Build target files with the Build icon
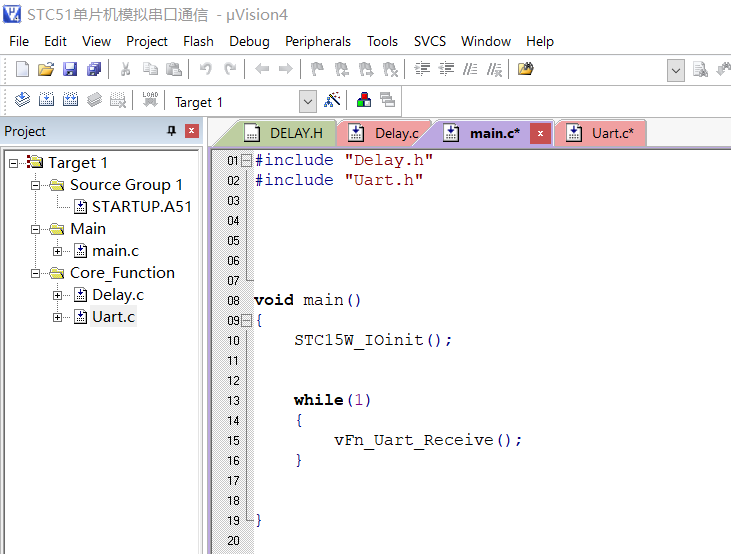Viewport: 731px width, 554px height. (46, 99)
